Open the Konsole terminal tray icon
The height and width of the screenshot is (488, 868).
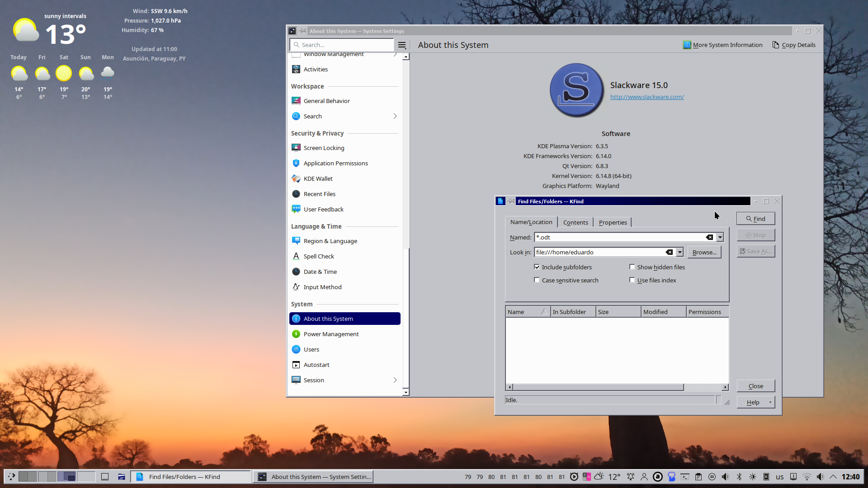[685, 477]
